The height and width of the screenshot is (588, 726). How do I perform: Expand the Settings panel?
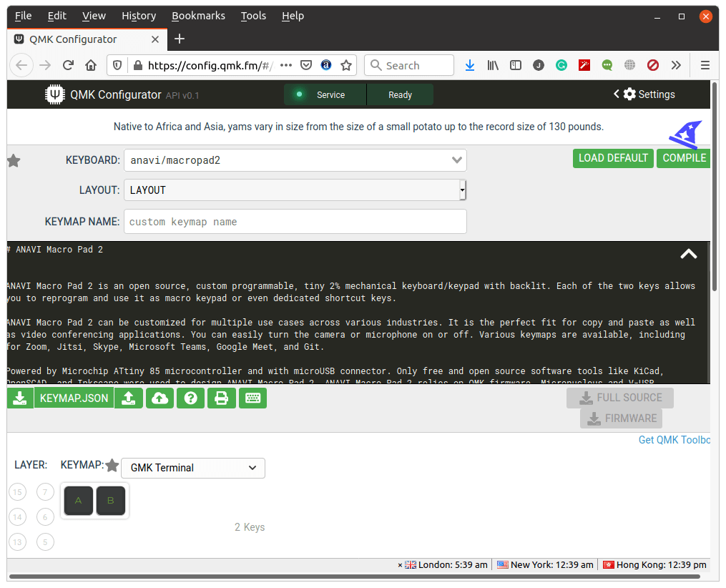[644, 94]
